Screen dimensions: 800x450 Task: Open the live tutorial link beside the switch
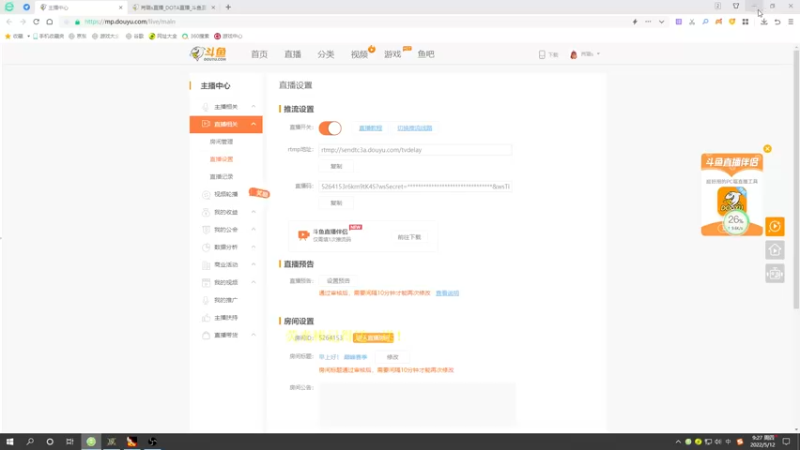click(370, 128)
